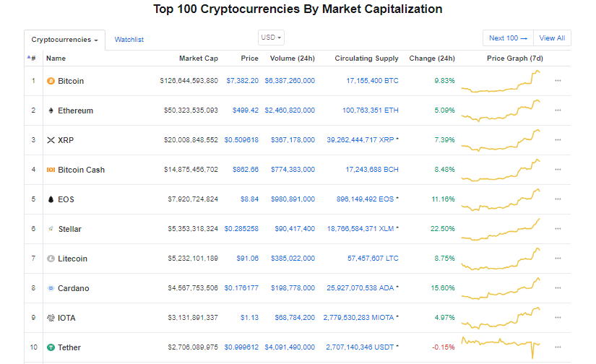
Task: Click the View All button
Action: click(x=552, y=38)
